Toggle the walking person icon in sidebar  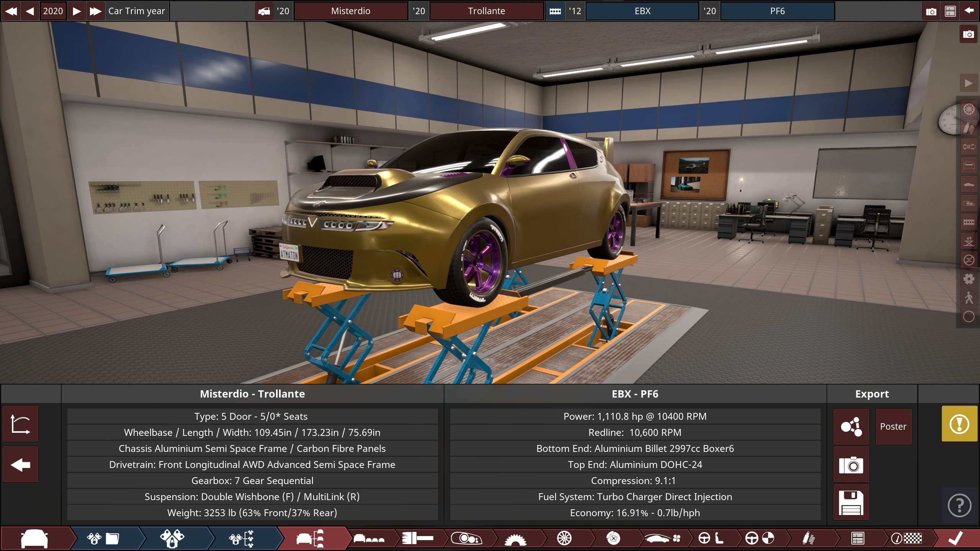pos(969,298)
